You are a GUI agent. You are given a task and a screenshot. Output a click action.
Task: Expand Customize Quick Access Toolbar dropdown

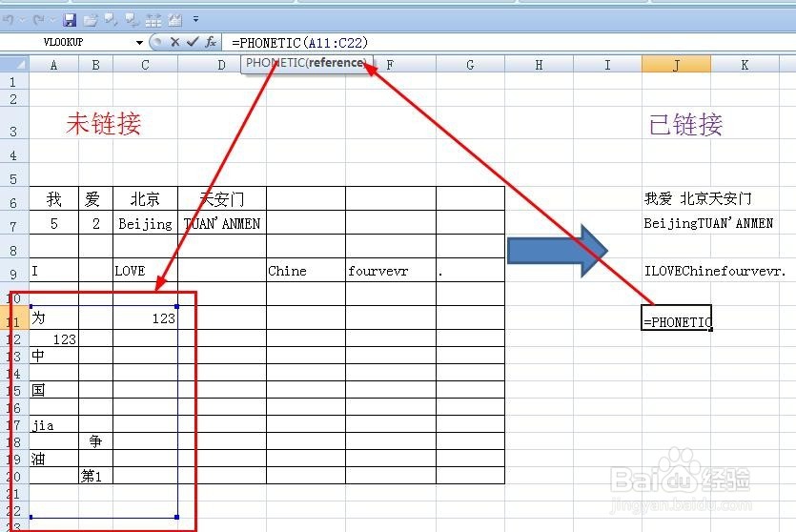point(196,20)
